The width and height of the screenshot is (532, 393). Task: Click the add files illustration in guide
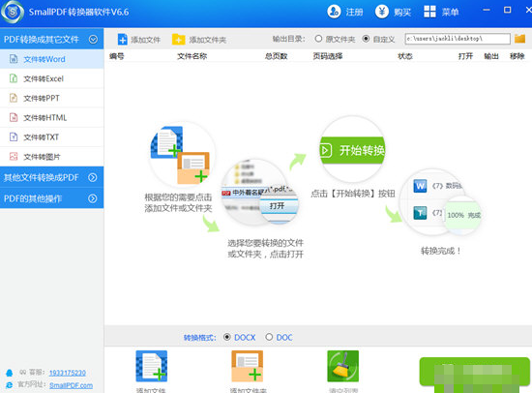tap(182, 155)
